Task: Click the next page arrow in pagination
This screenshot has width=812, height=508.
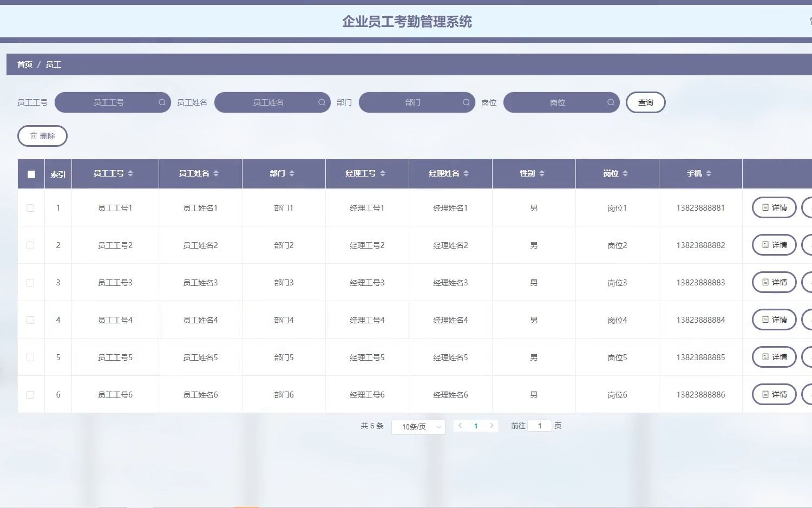Action: (x=492, y=426)
